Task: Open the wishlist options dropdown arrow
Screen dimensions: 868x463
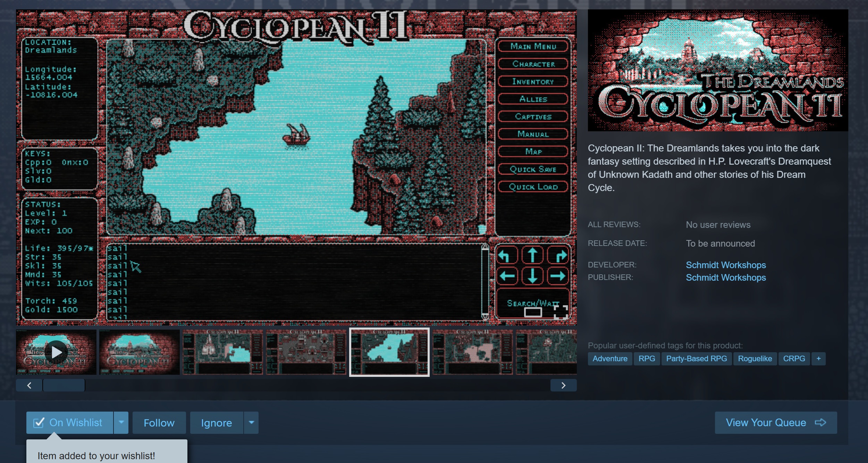Action: 121,422
